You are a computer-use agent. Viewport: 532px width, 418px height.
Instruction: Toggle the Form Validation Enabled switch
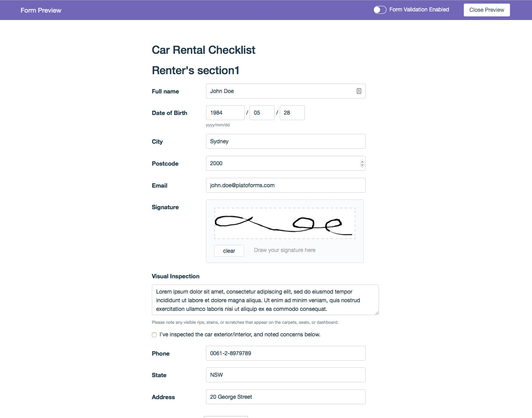[380, 10]
